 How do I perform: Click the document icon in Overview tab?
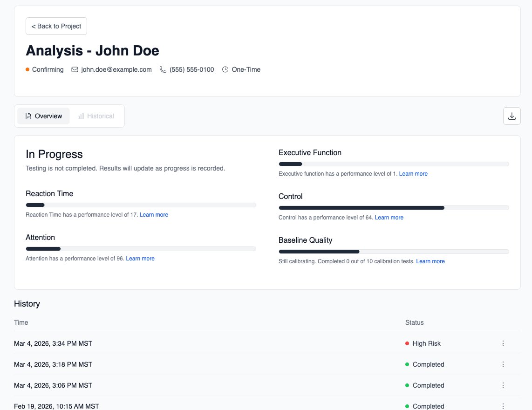[x=28, y=116]
